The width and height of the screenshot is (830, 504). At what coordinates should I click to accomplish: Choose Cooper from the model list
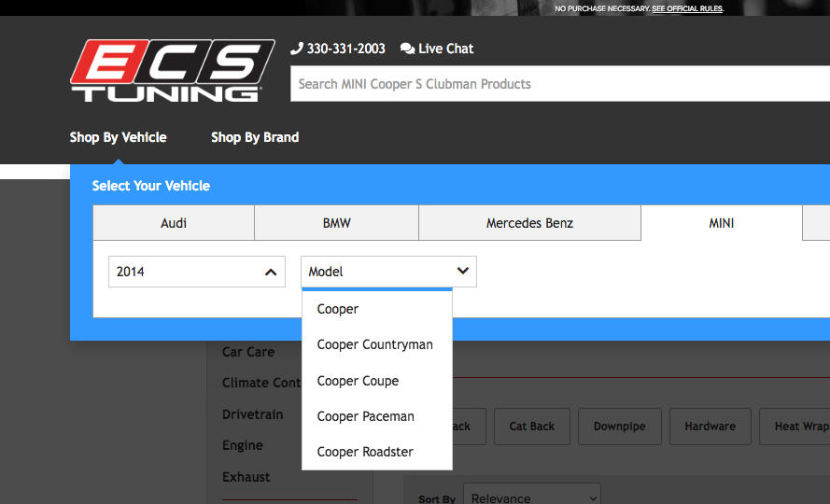click(x=338, y=309)
